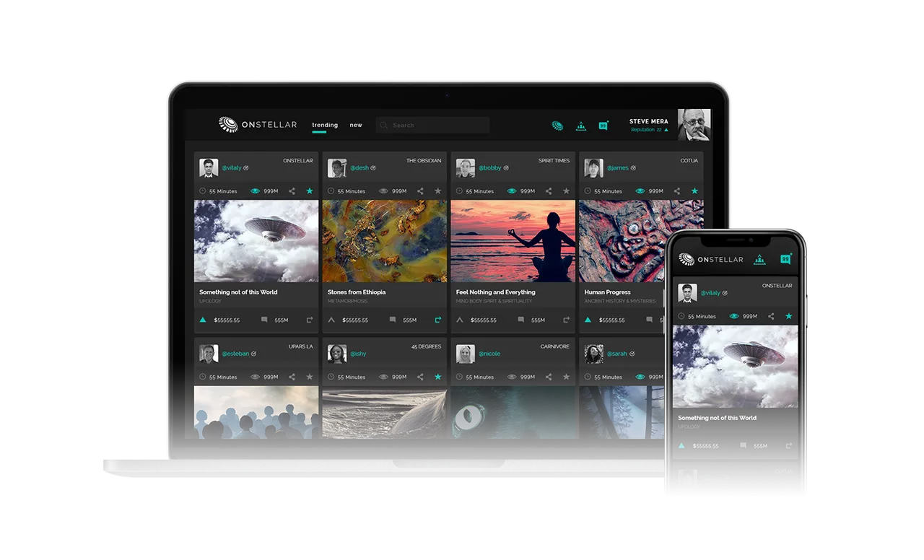
Task: Open the UFO image on @vitaly's laptop post
Action: tap(256, 241)
